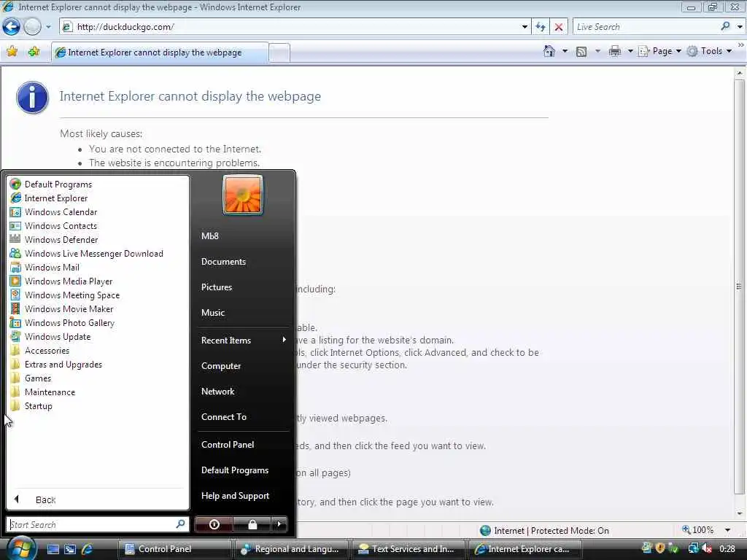The height and width of the screenshot is (560, 747).
Task: Click the power button in the Start menu
Action: (x=214, y=524)
